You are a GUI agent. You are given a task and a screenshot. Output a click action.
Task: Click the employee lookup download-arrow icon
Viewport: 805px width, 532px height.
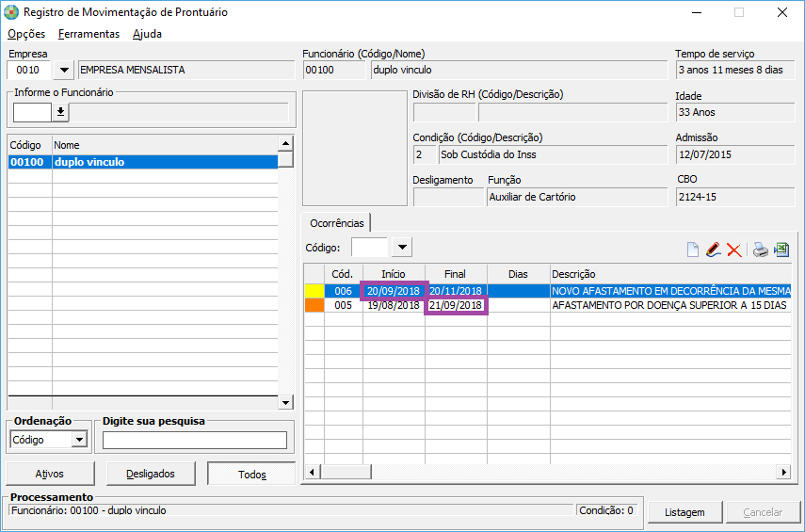click(60, 112)
